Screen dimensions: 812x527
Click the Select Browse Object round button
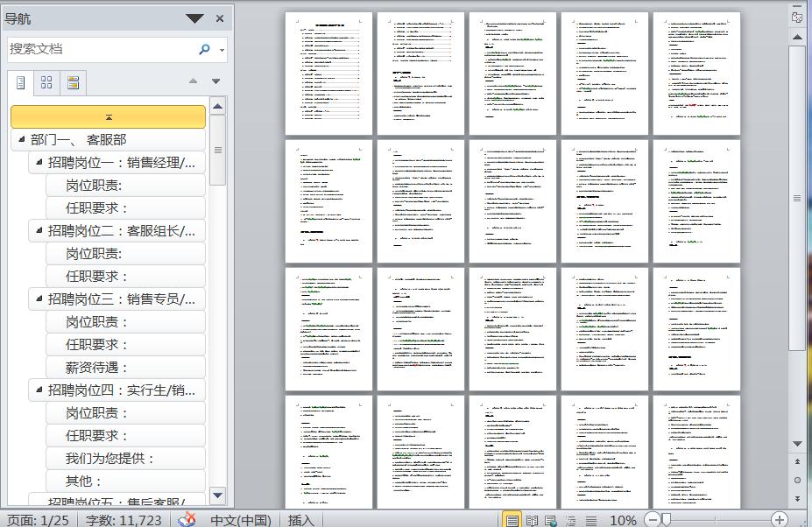pyautogui.click(x=797, y=480)
